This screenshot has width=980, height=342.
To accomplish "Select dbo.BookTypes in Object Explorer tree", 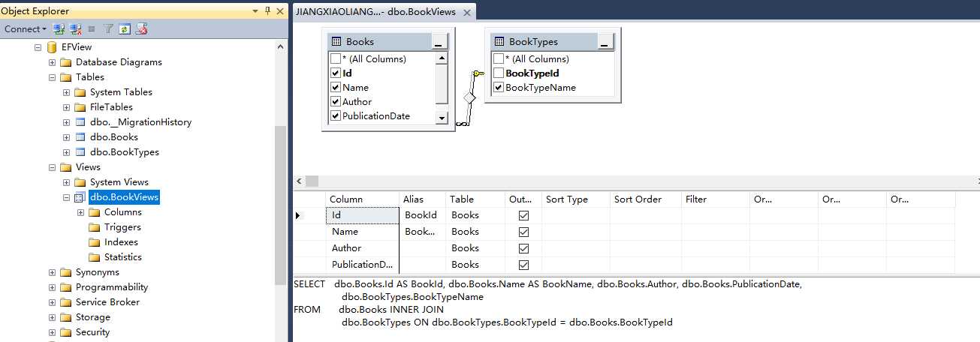I will [124, 152].
